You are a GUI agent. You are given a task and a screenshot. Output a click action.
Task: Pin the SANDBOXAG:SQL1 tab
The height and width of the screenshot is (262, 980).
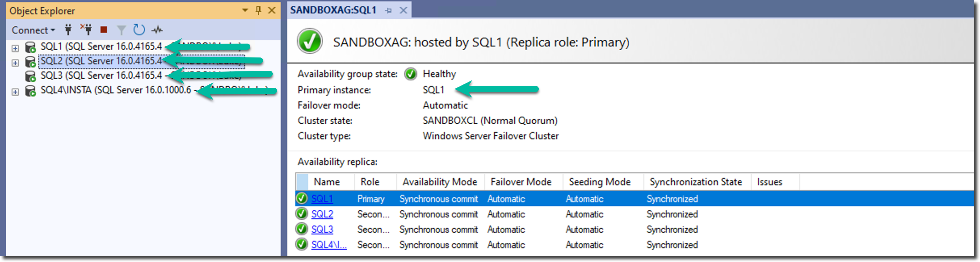(x=388, y=11)
